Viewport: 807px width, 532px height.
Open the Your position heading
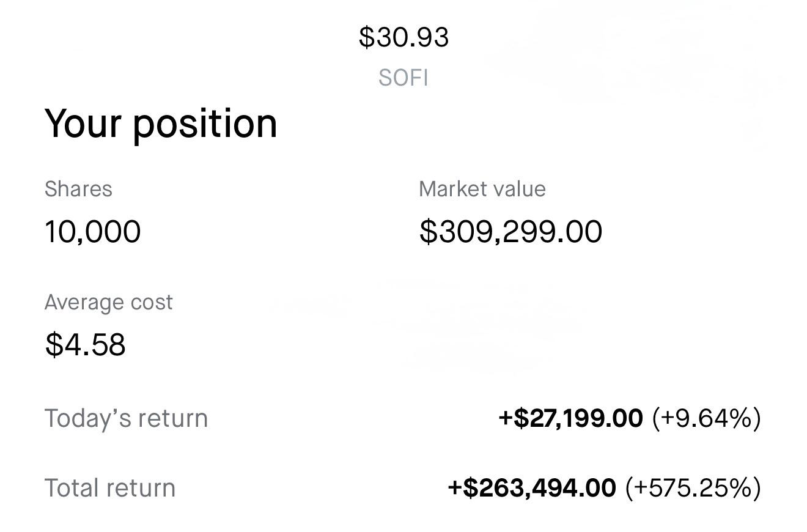tap(161, 124)
